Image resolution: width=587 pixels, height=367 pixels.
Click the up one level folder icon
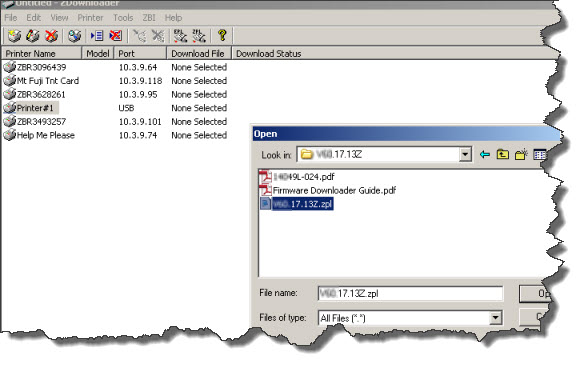(x=502, y=154)
